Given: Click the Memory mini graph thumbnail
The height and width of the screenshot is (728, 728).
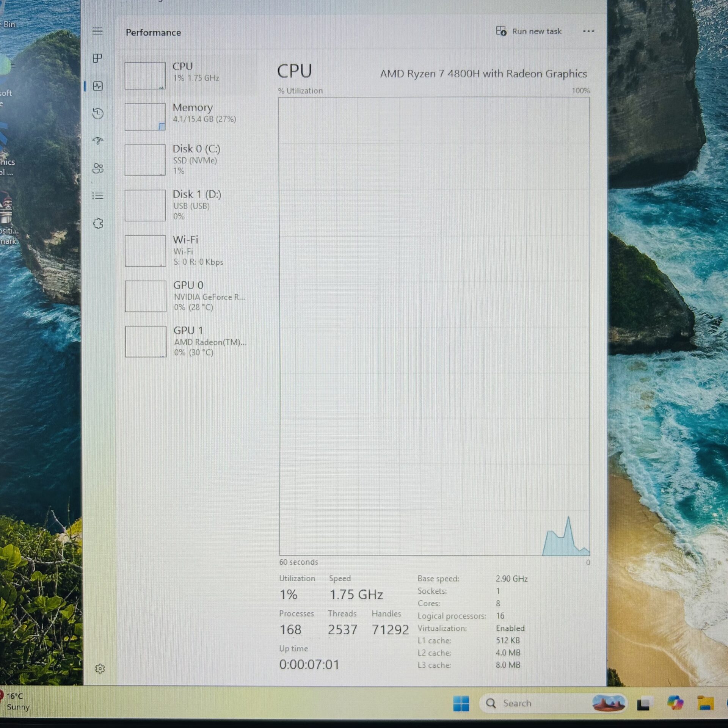Looking at the screenshot, I should coord(145,117).
